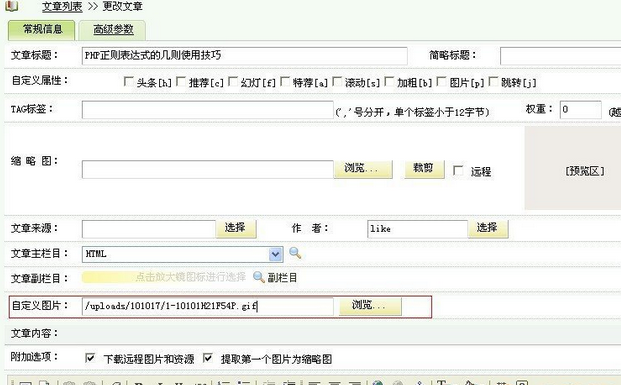Toggle the 远程 checkbox
The width and height of the screenshot is (621, 385).
[x=458, y=171]
